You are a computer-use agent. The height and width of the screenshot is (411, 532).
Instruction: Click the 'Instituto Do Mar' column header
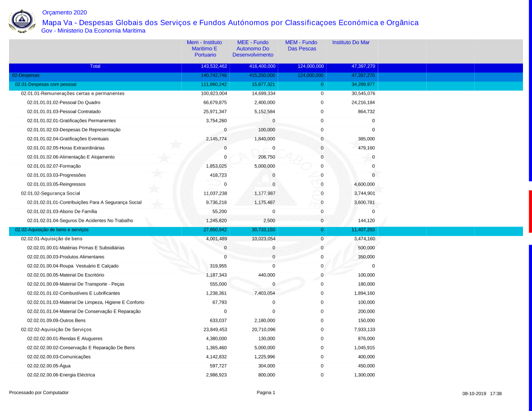pos(351,42)
